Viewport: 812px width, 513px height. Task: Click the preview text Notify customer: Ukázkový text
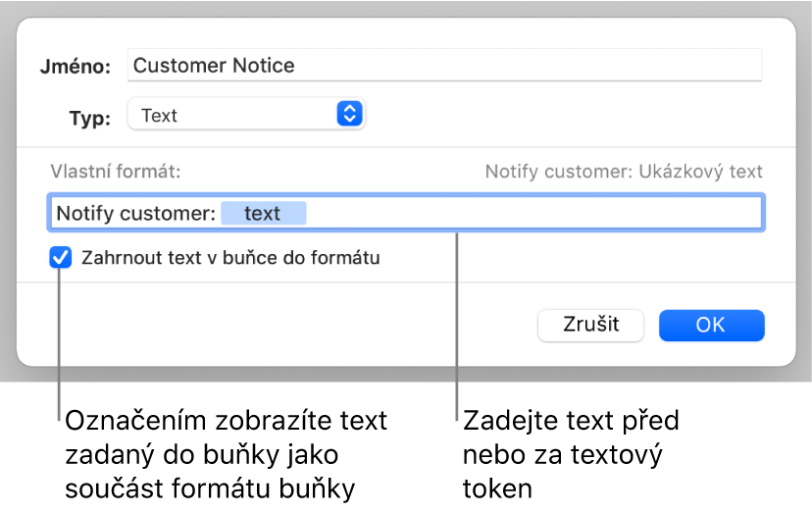coord(624,172)
